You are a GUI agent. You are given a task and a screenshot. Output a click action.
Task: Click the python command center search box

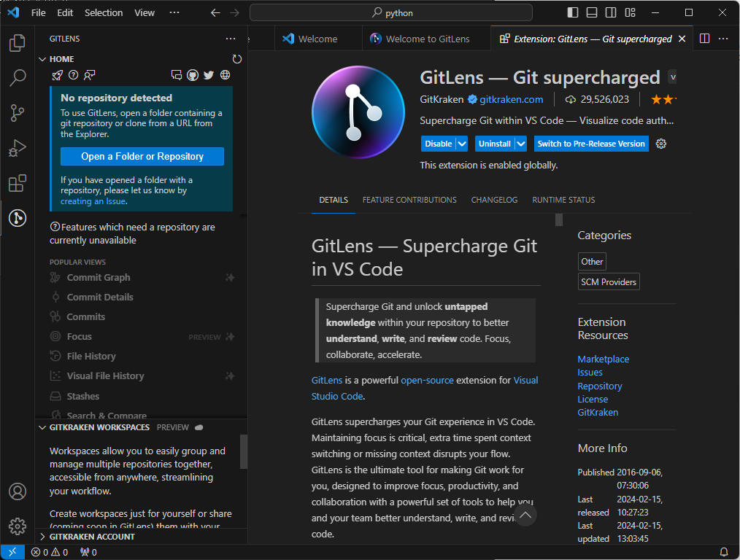pos(390,12)
